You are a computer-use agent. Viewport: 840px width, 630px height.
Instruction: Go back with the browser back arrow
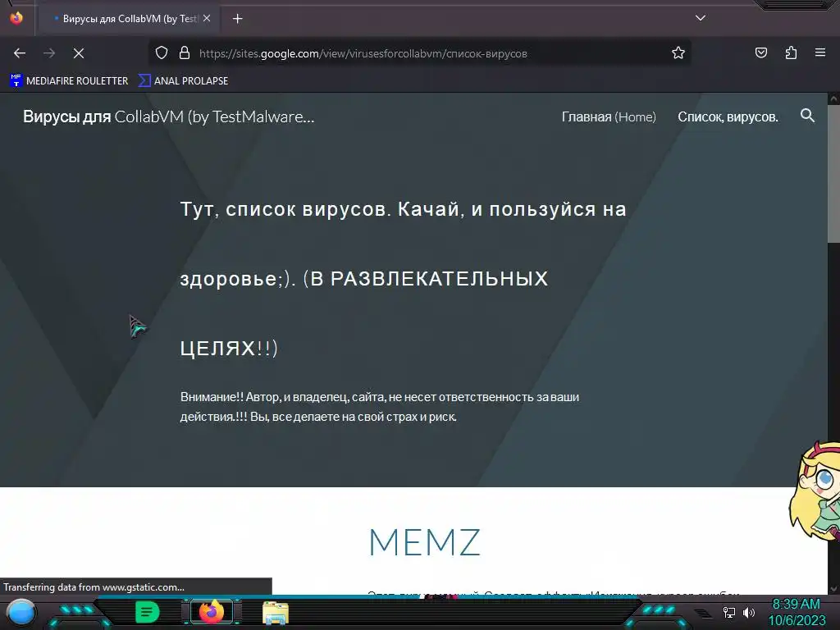pos(20,53)
